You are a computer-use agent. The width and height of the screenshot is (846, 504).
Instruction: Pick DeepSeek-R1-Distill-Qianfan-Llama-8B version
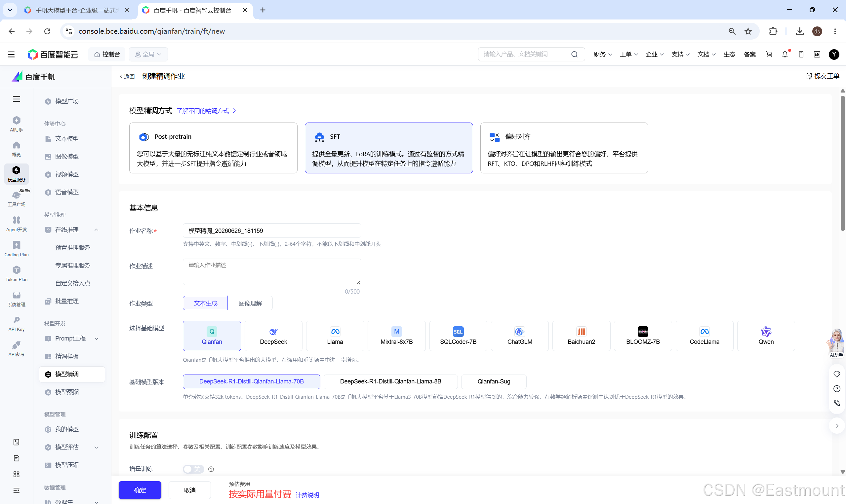(390, 381)
